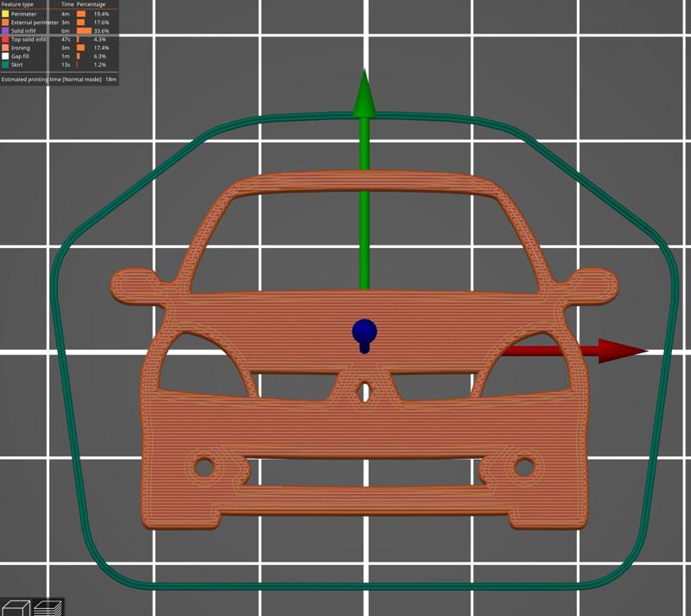
Task: Click the purple Solid infill color swatch
Action: [x=5, y=31]
